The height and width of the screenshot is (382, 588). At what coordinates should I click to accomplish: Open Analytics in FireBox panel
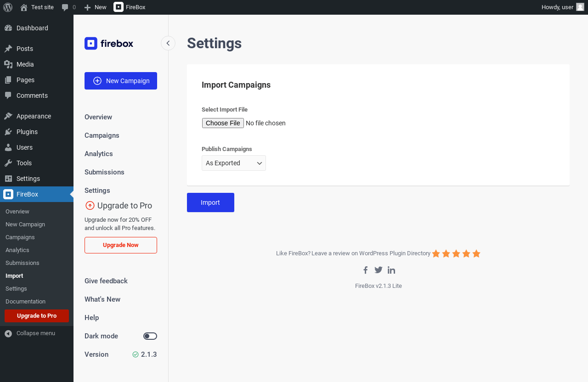point(99,154)
